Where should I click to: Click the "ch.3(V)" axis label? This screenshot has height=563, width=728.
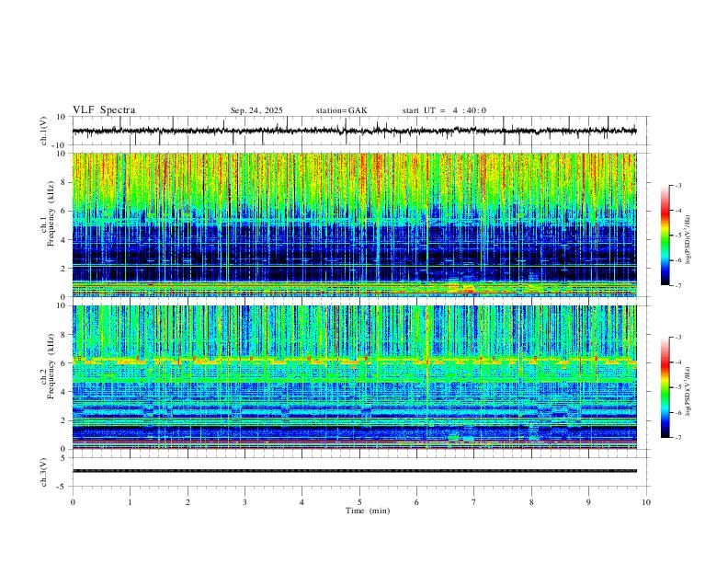tap(44, 473)
